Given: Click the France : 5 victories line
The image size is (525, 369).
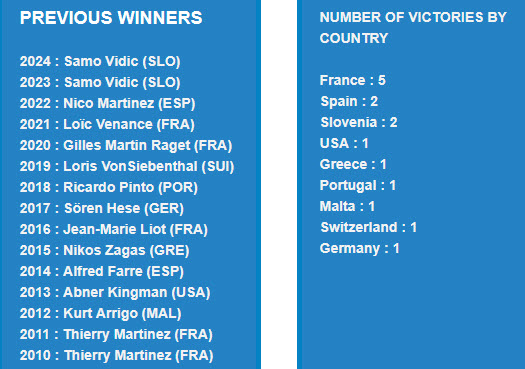Looking at the screenshot, I should point(353,80).
